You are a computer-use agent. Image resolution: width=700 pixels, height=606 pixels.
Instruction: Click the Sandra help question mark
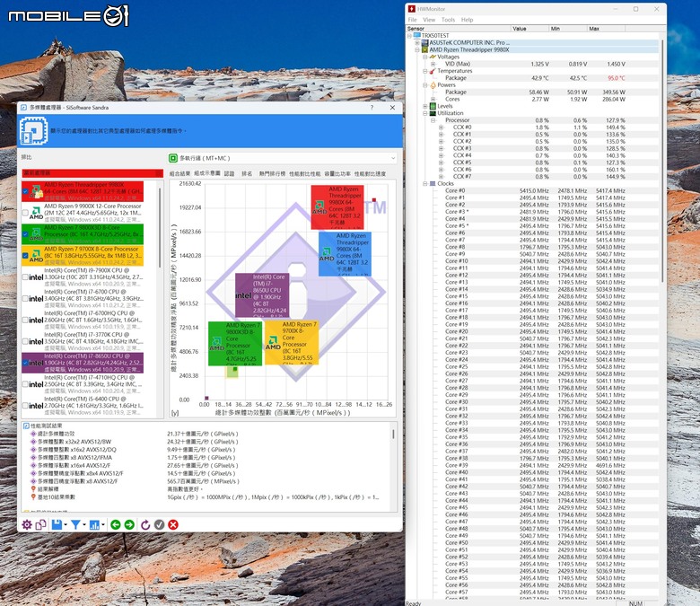click(372, 108)
